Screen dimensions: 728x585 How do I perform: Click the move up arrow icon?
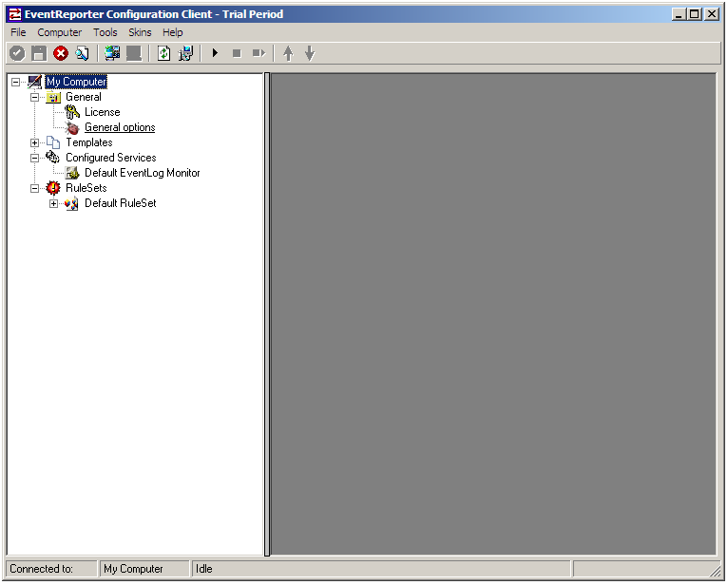(288, 53)
